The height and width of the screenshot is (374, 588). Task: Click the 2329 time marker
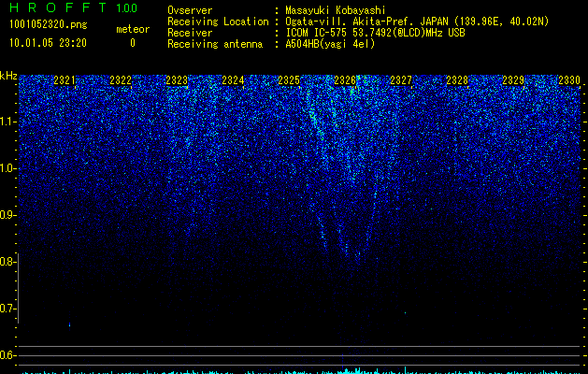point(513,80)
